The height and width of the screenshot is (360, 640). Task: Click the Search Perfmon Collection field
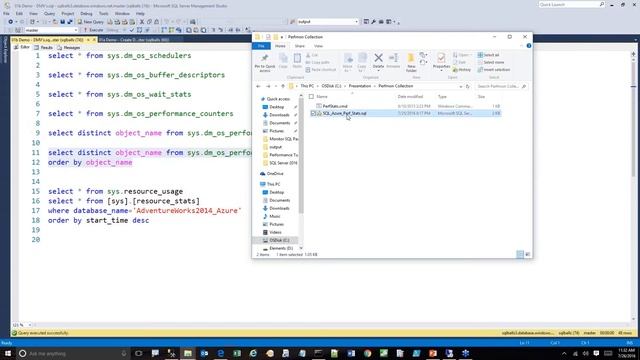501,87
